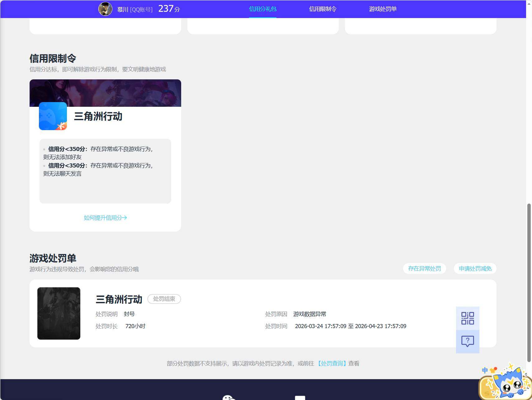Click the cartoon cat mascot widget

[505, 382]
